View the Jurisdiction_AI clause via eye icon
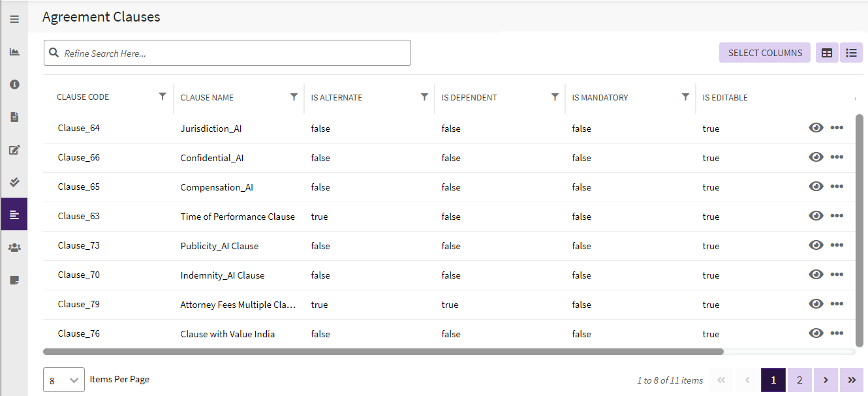 click(816, 128)
